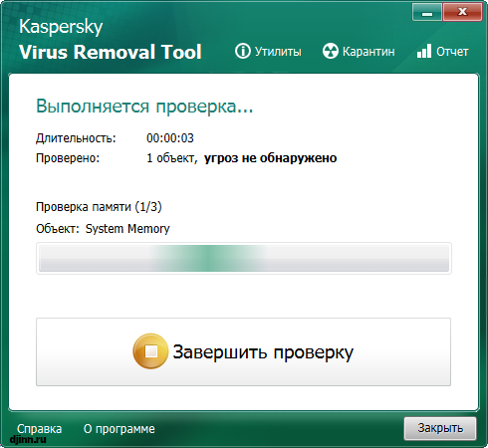Click the radiation quarantine icon
The height and width of the screenshot is (448, 488).
[331, 52]
